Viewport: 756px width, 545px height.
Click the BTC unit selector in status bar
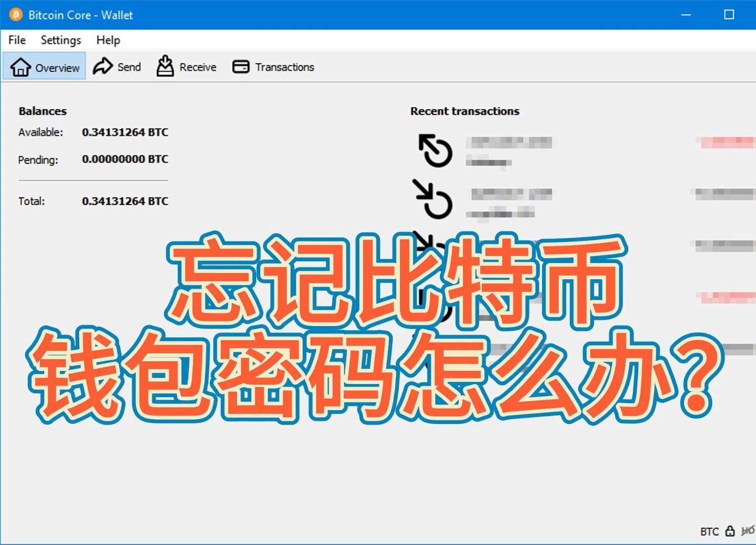(709, 531)
